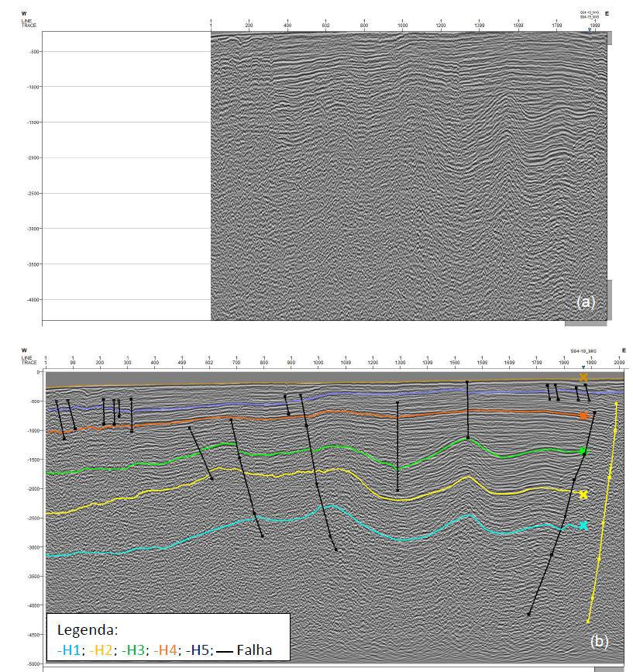
Task: Click the (b) panel label
Action: (599, 642)
